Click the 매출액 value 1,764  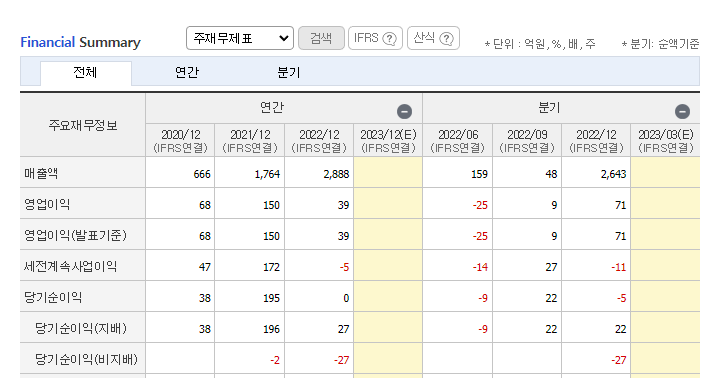[267, 174]
